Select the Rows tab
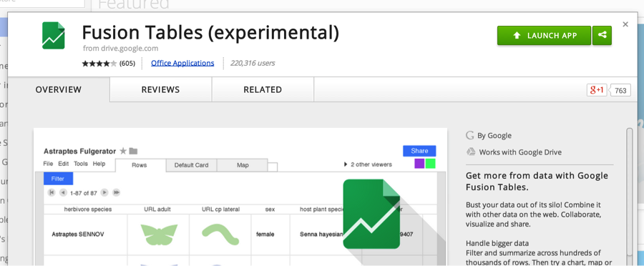The height and width of the screenshot is (266, 644). point(140,165)
